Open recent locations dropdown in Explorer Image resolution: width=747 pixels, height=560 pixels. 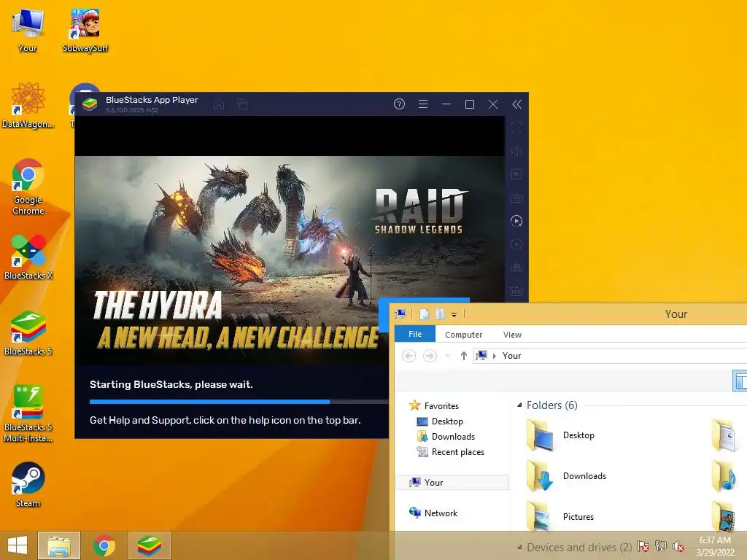447,356
